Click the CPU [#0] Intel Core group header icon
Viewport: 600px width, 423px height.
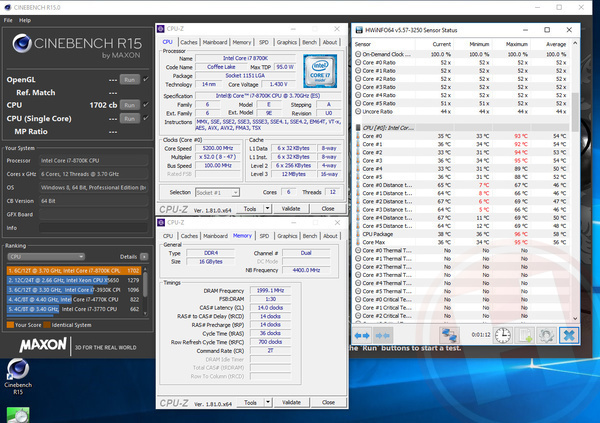click(358, 127)
